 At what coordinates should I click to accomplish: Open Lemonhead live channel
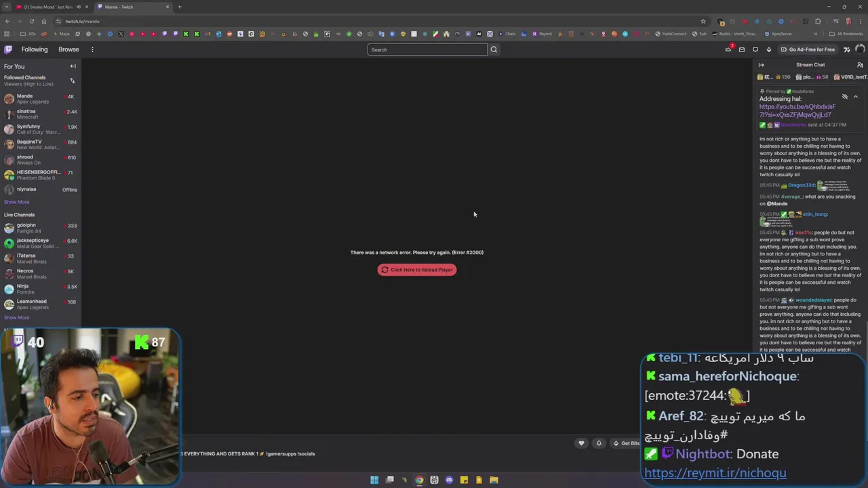point(41,304)
